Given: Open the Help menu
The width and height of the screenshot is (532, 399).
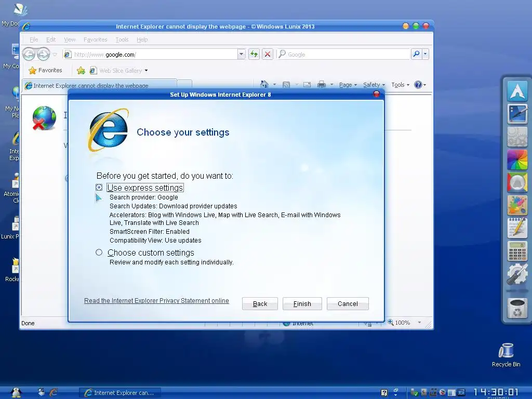Looking at the screenshot, I should click(142, 39).
